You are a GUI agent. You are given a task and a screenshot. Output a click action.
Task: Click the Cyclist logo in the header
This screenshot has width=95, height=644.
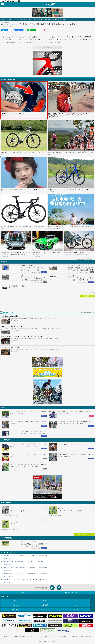50,4
